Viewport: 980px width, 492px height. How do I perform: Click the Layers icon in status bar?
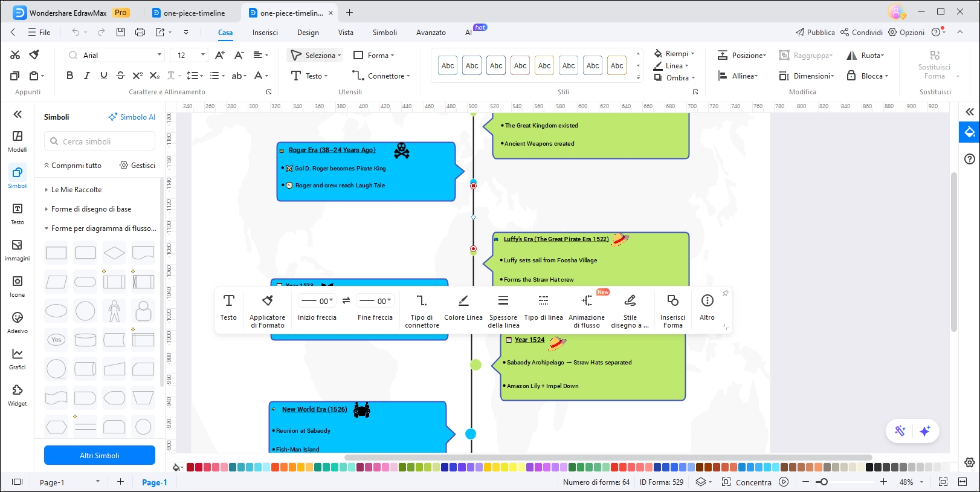click(701, 482)
